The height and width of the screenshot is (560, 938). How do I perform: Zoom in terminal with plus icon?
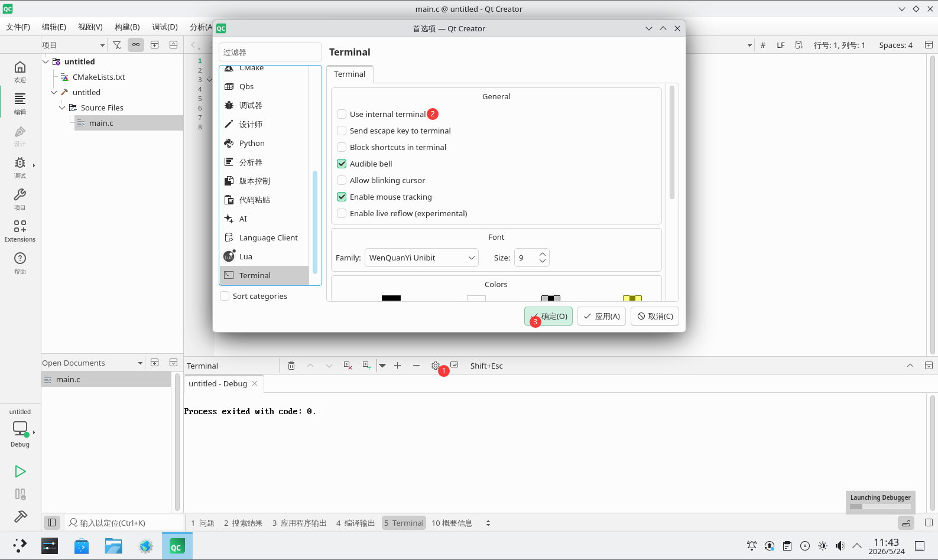coord(398,366)
